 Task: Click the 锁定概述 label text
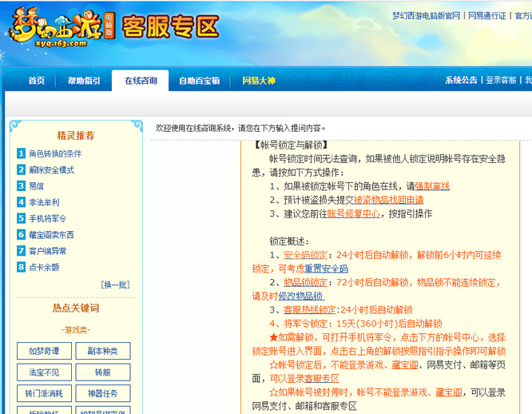pos(289,241)
